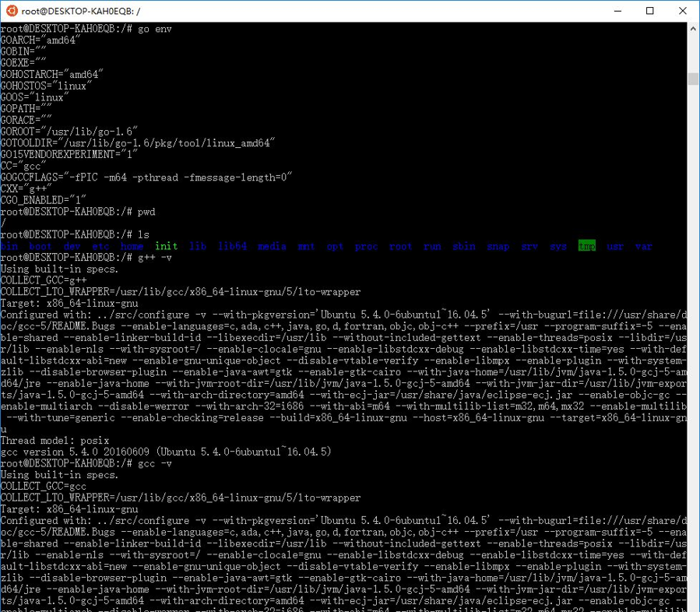Click the highlighted 'tmp' directory name

point(586,246)
